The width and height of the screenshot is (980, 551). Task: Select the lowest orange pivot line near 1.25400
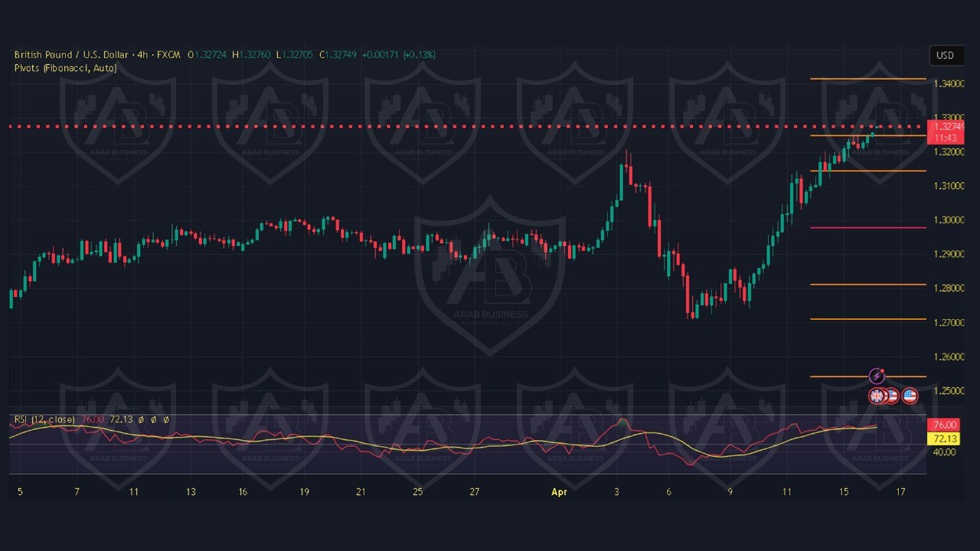(x=867, y=376)
